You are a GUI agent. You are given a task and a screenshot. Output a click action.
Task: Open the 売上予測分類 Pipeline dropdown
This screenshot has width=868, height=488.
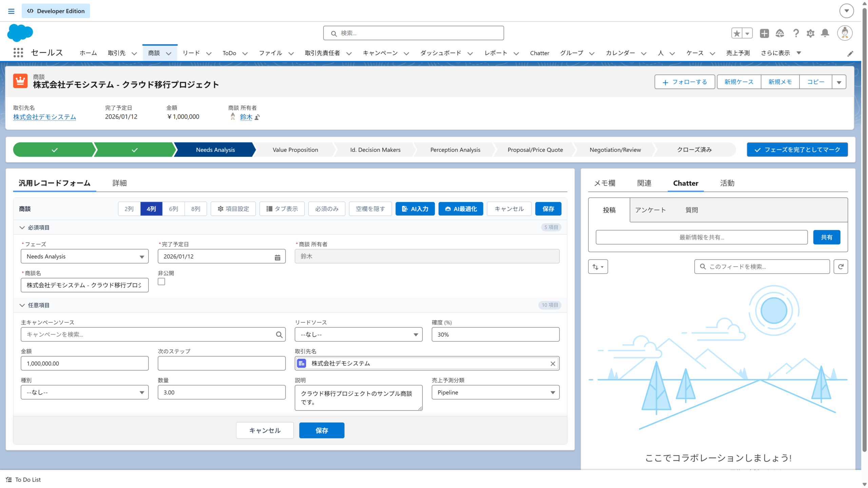pos(495,392)
